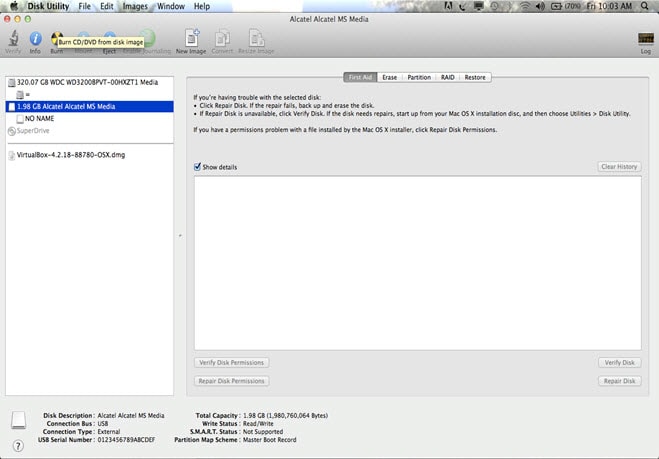659x459 pixels.
Task: Select the unnamed volume under WDC disk
Action: point(90,95)
